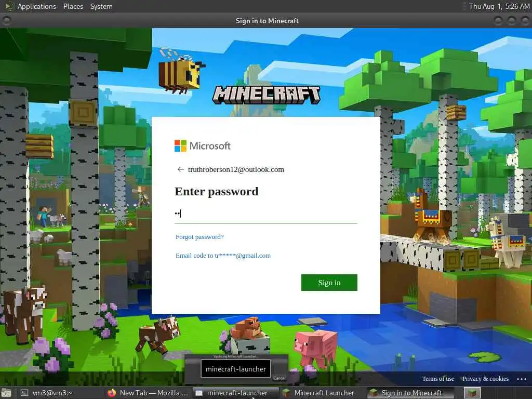
Task: Switch to the New Tab Mozilla Firefox taskbar item
Action: (148, 393)
